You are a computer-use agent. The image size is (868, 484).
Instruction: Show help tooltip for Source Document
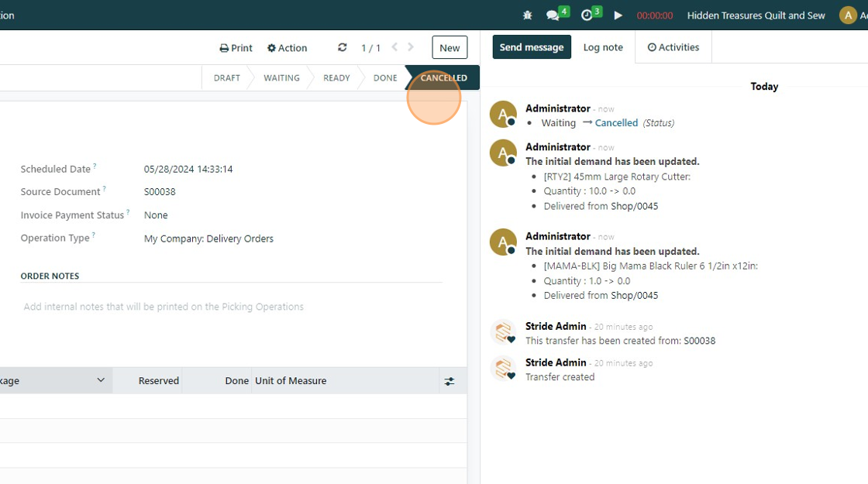(104, 189)
